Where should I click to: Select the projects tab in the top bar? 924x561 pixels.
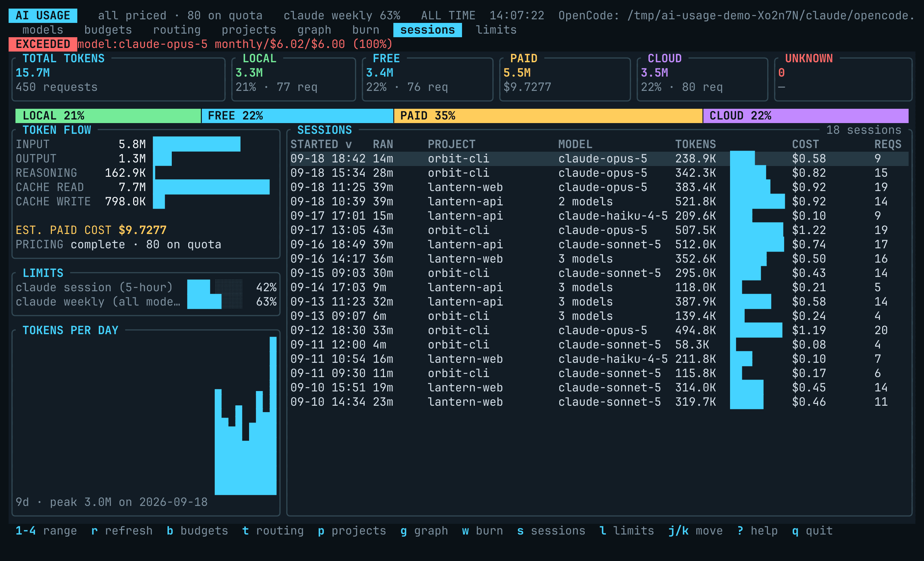click(x=249, y=30)
